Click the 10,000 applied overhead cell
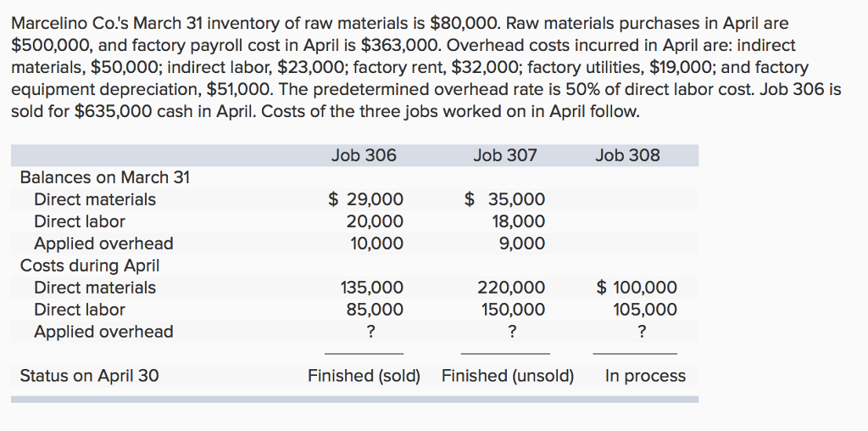868x431 pixels. coord(375,243)
